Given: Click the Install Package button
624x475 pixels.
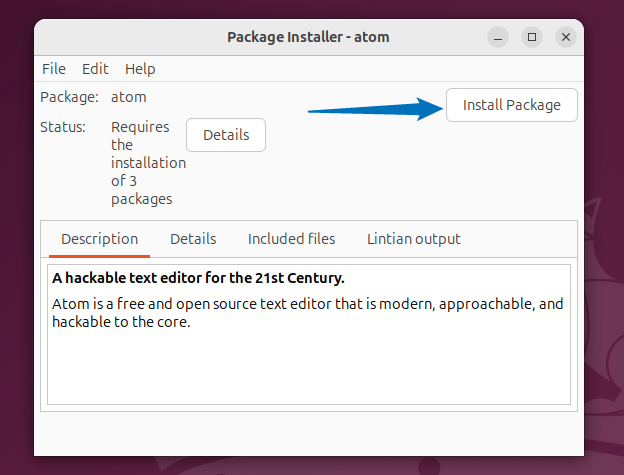Looking at the screenshot, I should (x=511, y=105).
